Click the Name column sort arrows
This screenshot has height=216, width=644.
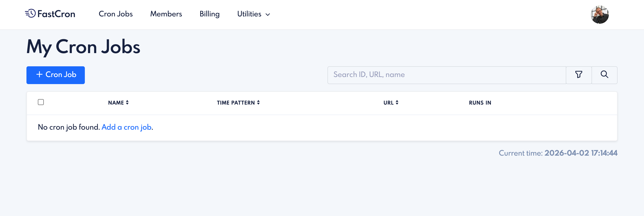pyautogui.click(x=127, y=102)
